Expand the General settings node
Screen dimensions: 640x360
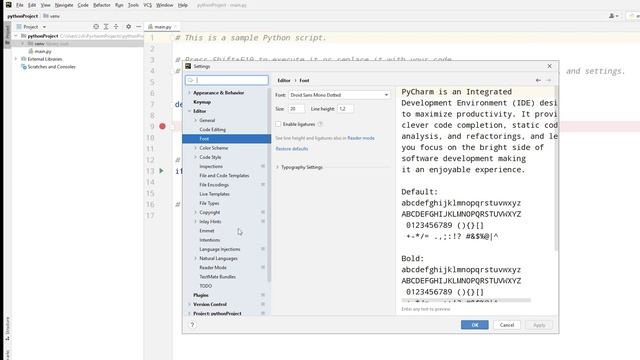(x=196, y=120)
